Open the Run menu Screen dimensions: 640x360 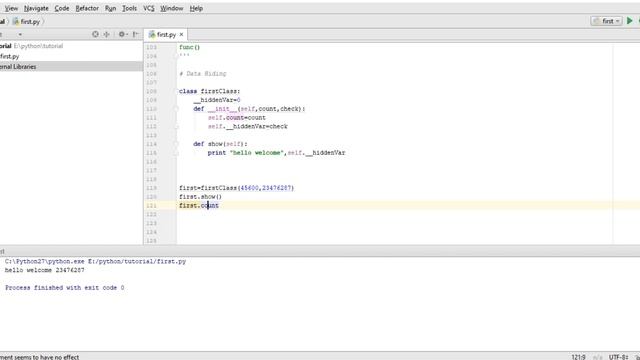pyautogui.click(x=110, y=8)
